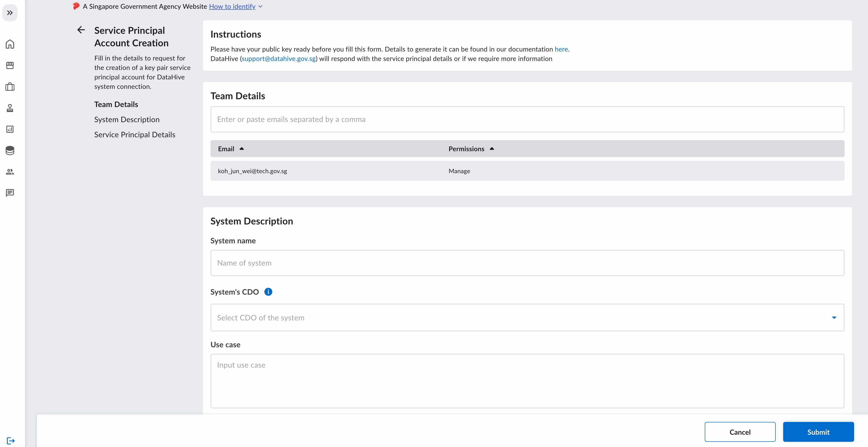
Task: Open the documentation 'here' link
Action: [561, 49]
